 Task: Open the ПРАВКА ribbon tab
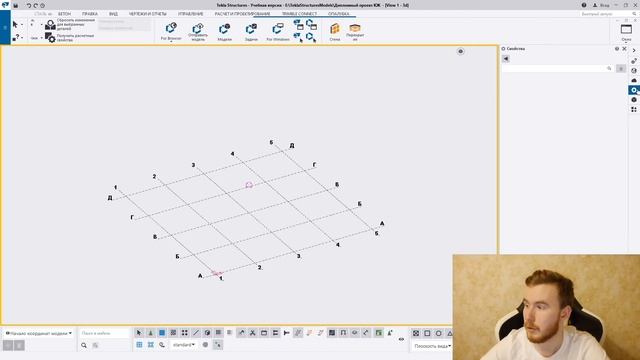coord(90,14)
